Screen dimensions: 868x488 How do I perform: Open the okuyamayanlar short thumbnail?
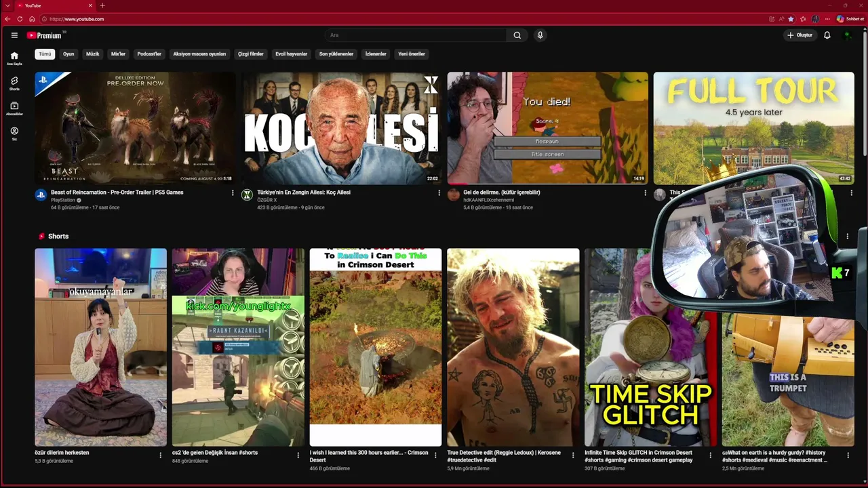101,347
